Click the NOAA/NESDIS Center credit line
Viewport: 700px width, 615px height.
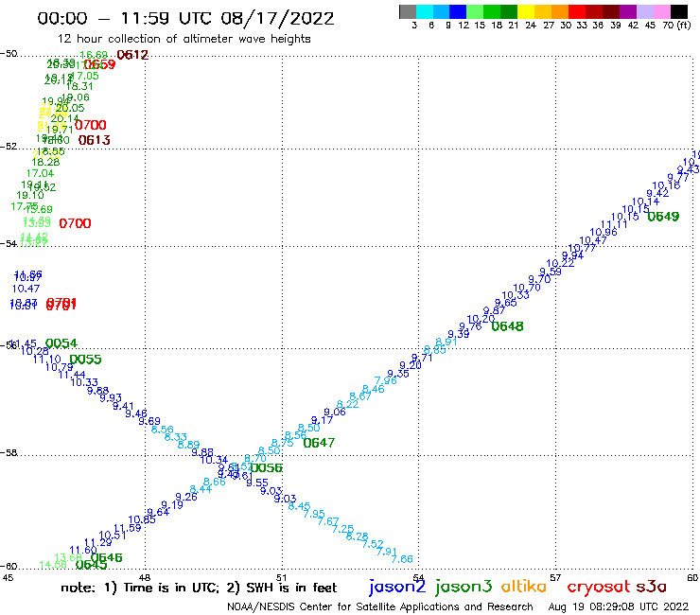(380, 607)
